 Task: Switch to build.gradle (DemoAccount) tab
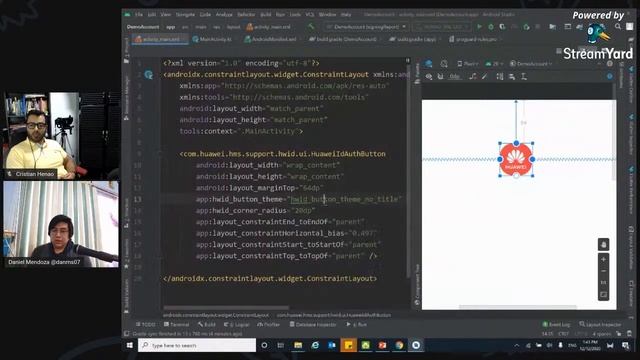coord(343,39)
